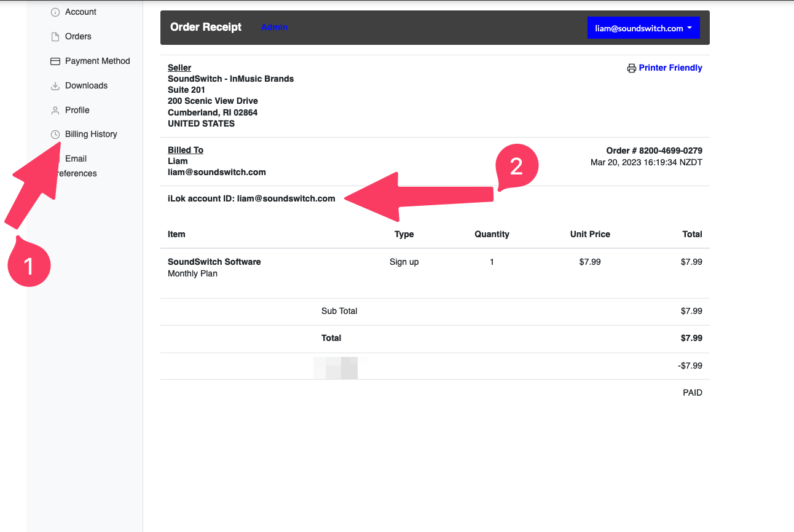Click the billed name Liam
The height and width of the screenshot is (532, 794).
(178, 161)
